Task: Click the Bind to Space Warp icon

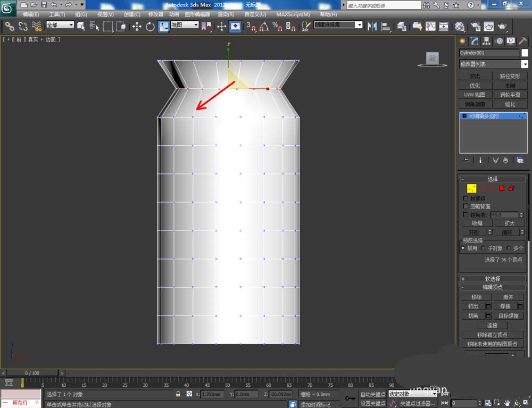Action: 36,26
